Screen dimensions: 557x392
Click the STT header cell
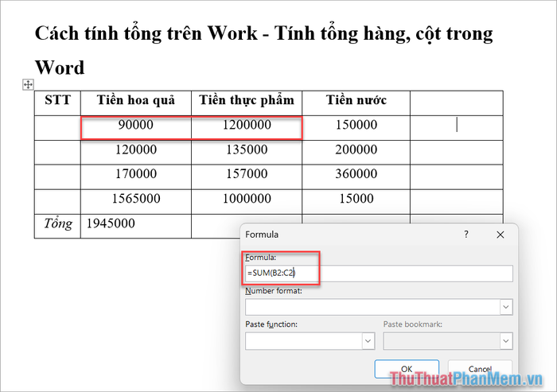57,103
